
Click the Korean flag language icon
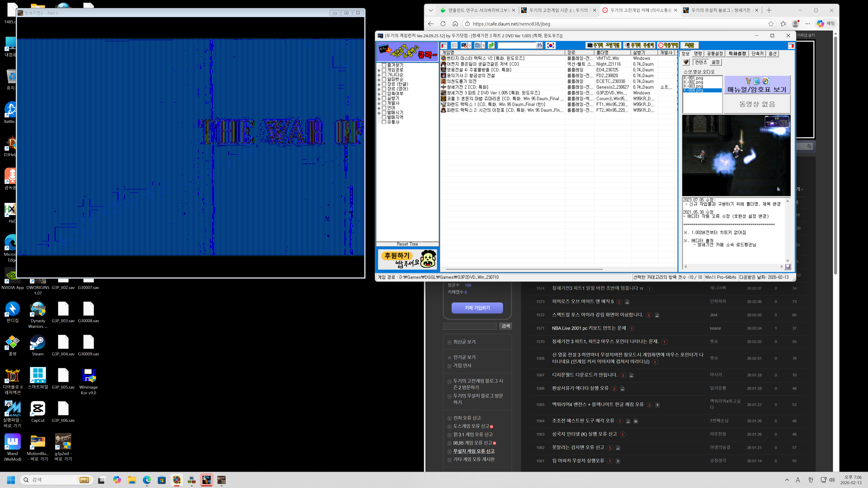pyautogui.click(x=551, y=45)
